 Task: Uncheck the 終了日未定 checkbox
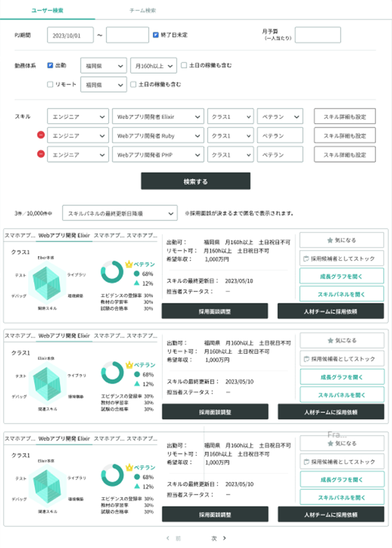coord(156,35)
